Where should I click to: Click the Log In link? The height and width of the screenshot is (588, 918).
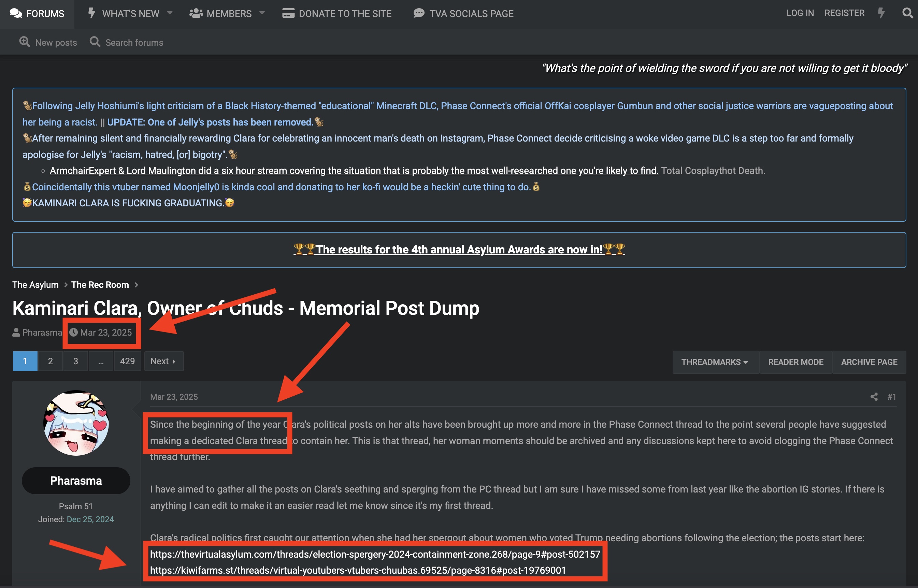pyautogui.click(x=800, y=13)
